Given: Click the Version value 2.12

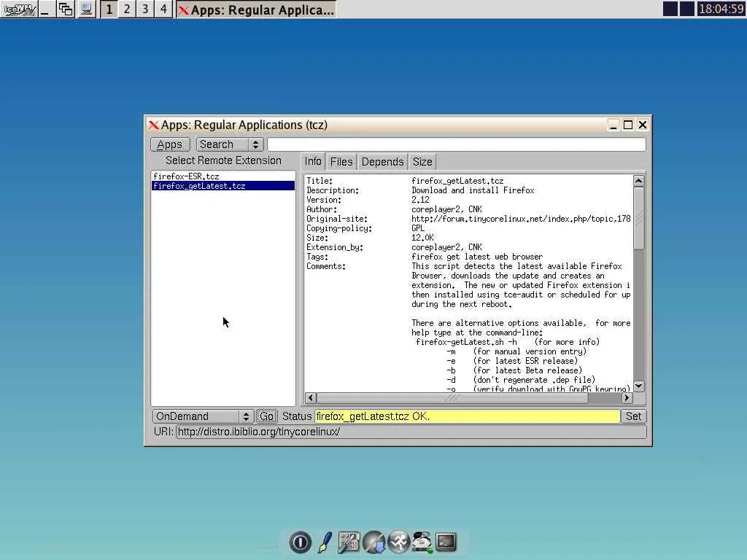Looking at the screenshot, I should 420,200.
